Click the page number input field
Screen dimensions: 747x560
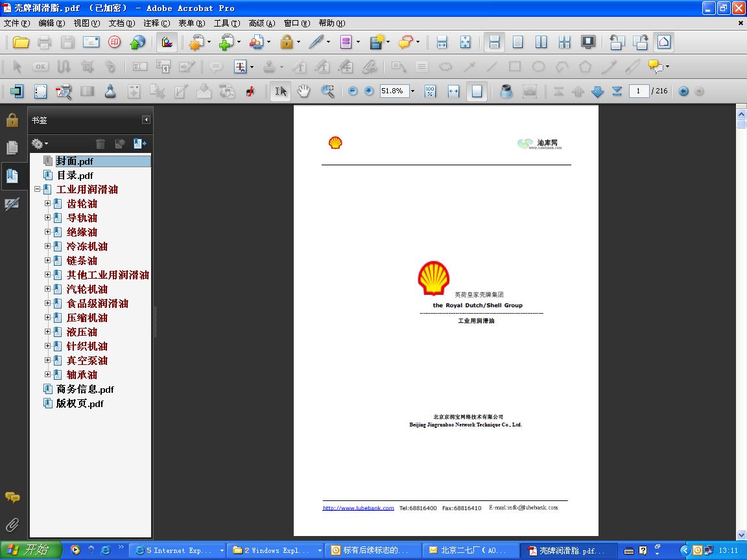[638, 91]
